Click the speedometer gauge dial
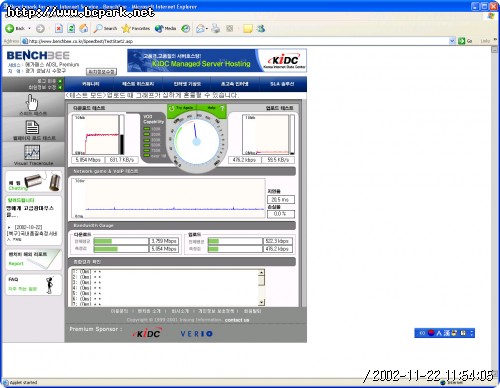This screenshot has width=500, height=388. click(x=197, y=142)
